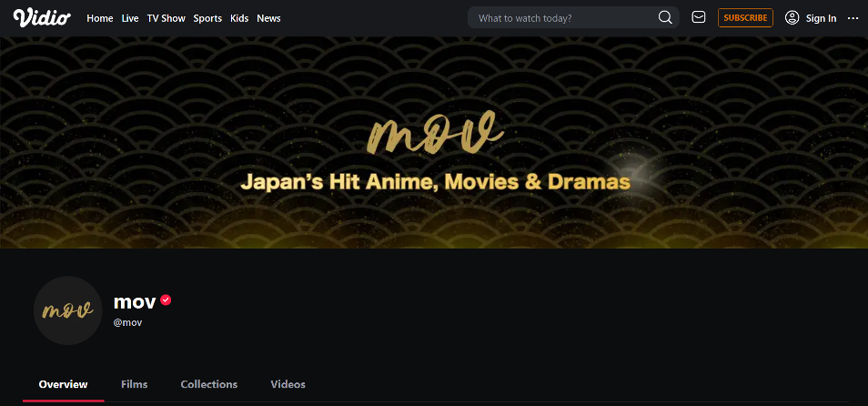Image resolution: width=868 pixels, height=406 pixels.
Task: Switch to the Videos tab
Action: click(288, 384)
